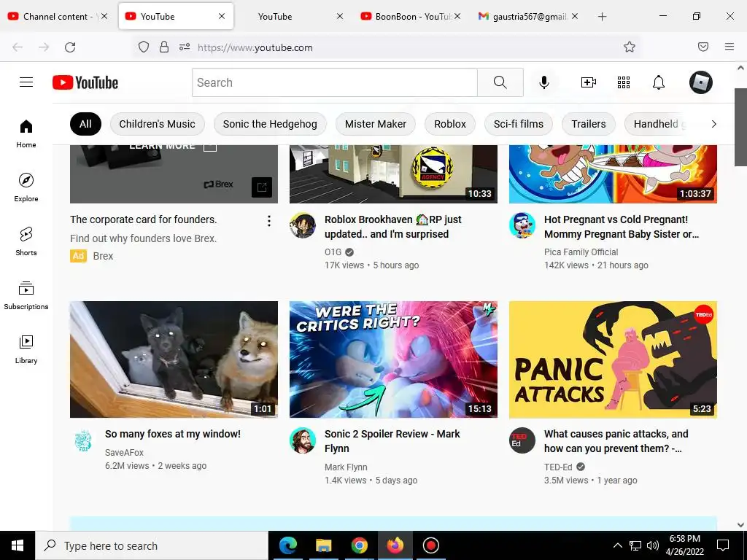Open SaveAFox channel avatar
Image resolution: width=747 pixels, height=560 pixels.
[83, 440]
